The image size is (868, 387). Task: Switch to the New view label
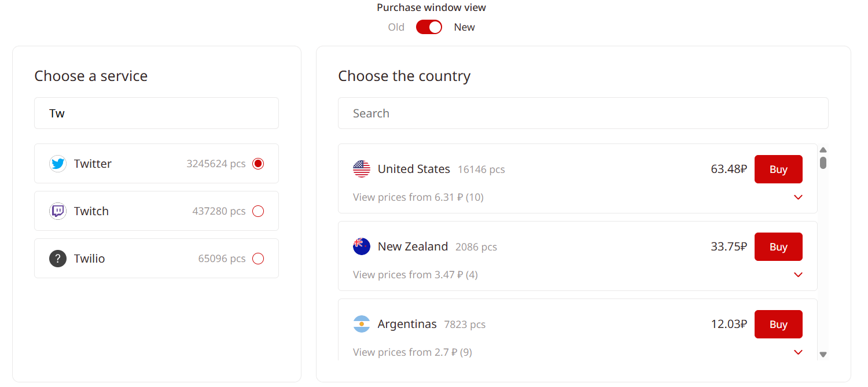click(x=464, y=27)
